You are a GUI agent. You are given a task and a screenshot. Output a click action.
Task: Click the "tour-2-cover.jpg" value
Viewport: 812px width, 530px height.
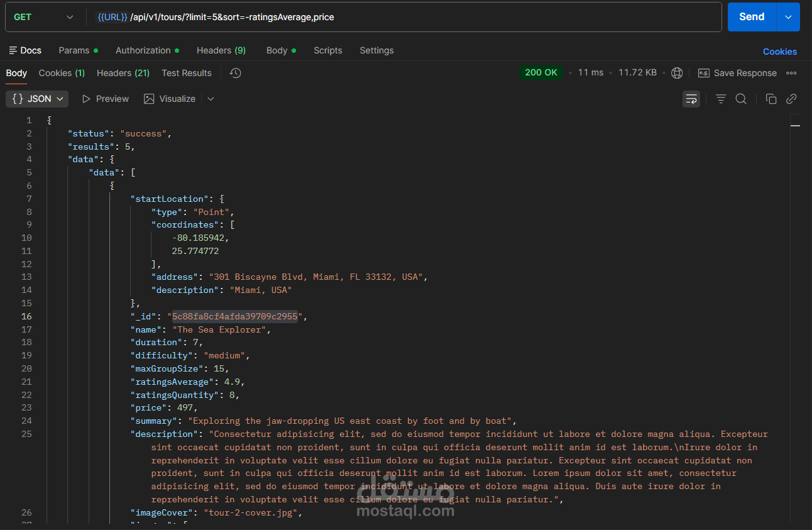tap(251, 512)
